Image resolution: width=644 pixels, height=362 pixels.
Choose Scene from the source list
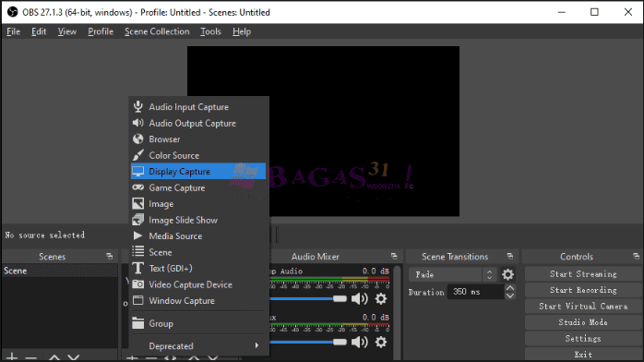(198, 252)
